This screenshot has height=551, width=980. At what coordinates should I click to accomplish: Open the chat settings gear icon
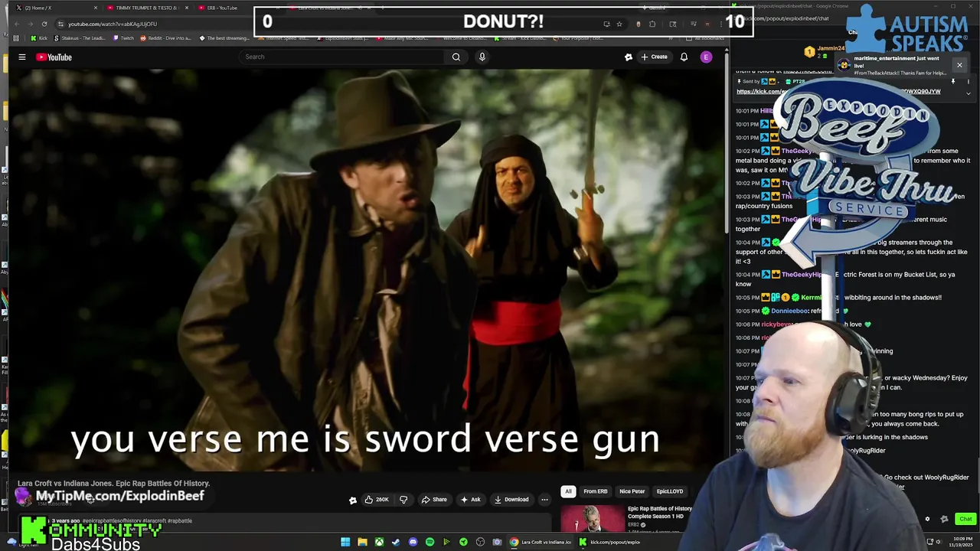927,519
